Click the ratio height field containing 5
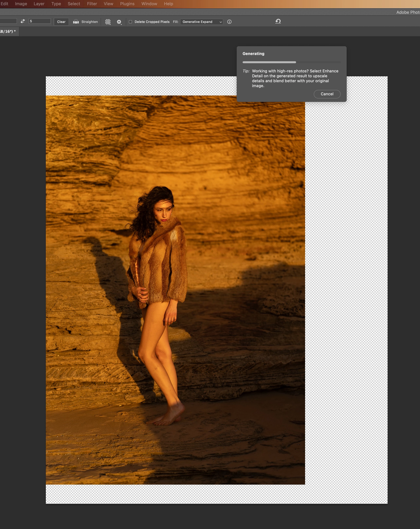This screenshot has height=529, width=420. click(x=39, y=21)
